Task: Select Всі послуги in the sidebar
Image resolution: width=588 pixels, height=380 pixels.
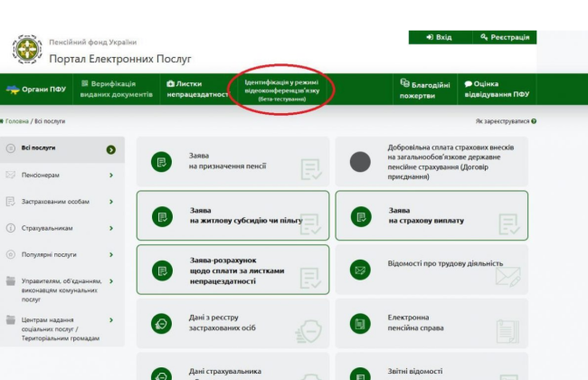Action: pyautogui.click(x=62, y=149)
